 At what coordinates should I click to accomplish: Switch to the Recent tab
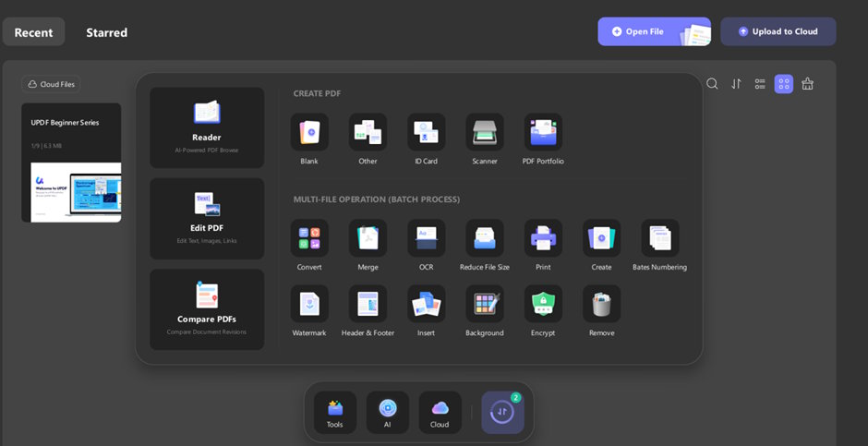[33, 32]
